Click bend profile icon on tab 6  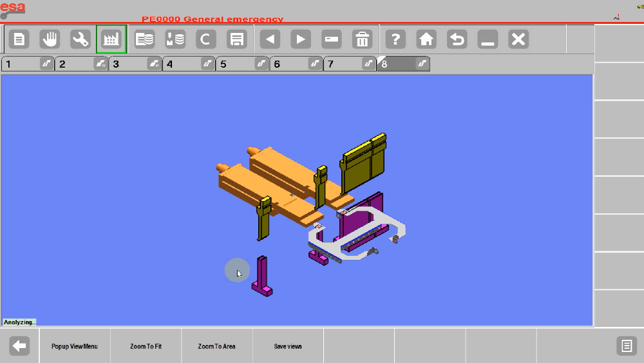(x=315, y=64)
